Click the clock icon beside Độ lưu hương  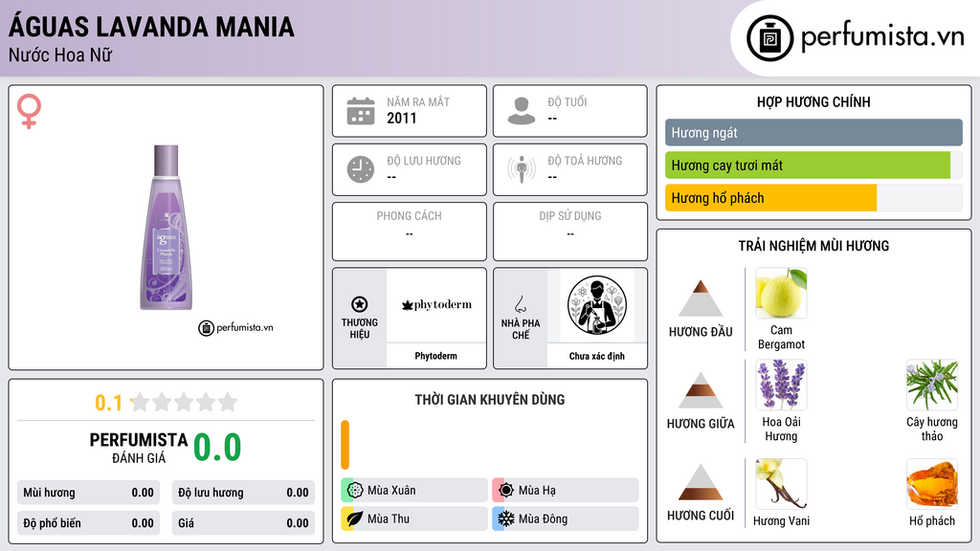point(361,169)
